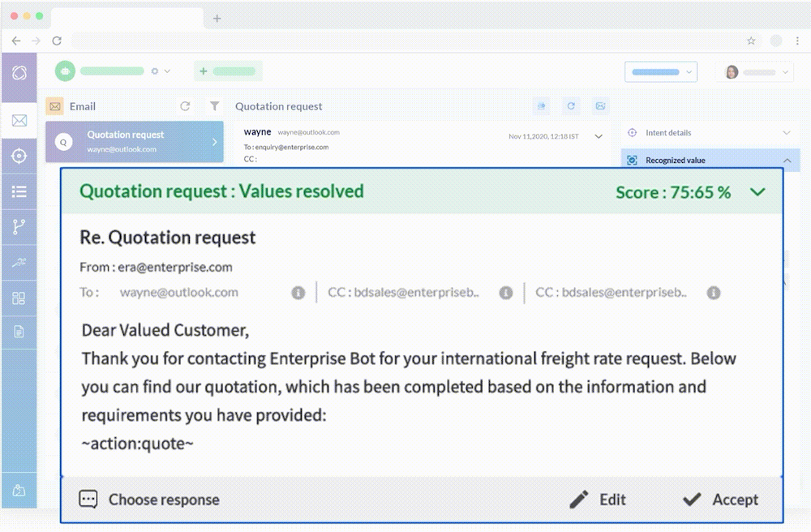
Task: Open the list view sidebar icon
Action: point(19,192)
